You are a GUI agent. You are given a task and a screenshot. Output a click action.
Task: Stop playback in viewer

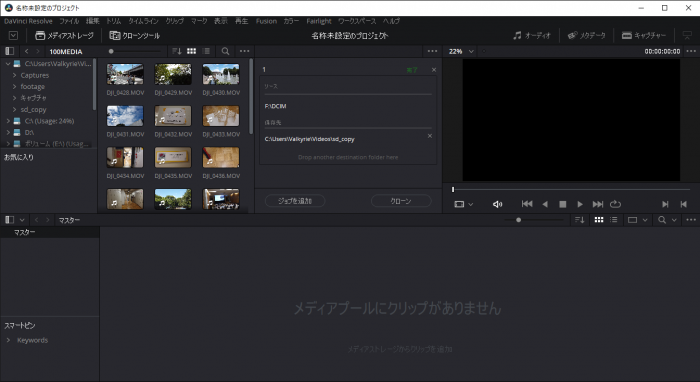coord(562,204)
